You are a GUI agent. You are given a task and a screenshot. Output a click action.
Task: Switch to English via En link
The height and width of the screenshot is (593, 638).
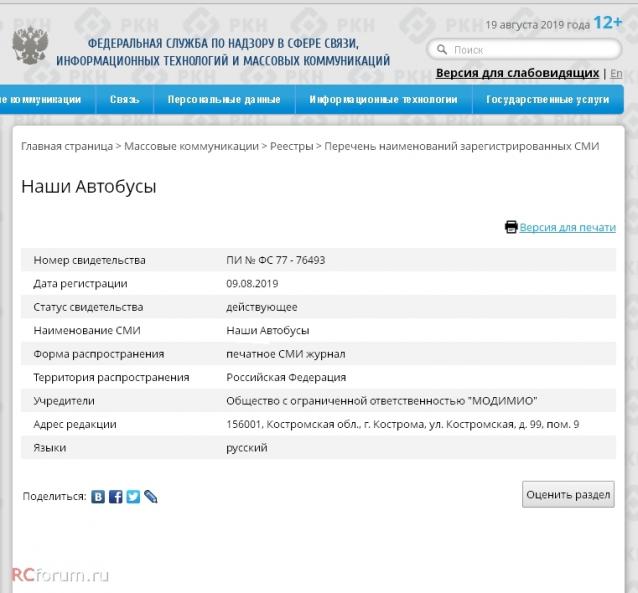point(616,74)
